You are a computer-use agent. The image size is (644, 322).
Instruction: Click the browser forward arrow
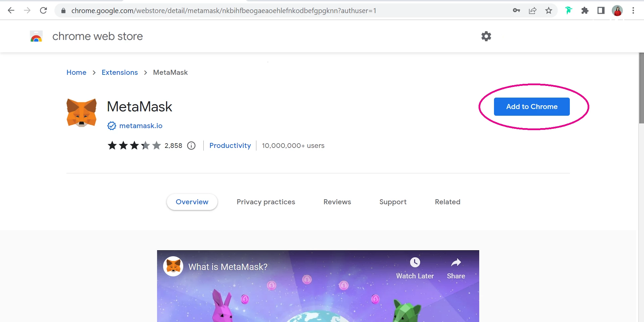[27, 10]
